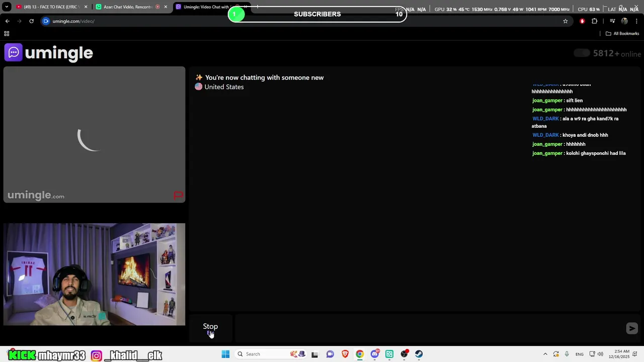644x362 pixels.
Task: Close the Azar tab
Action: click(x=166, y=7)
